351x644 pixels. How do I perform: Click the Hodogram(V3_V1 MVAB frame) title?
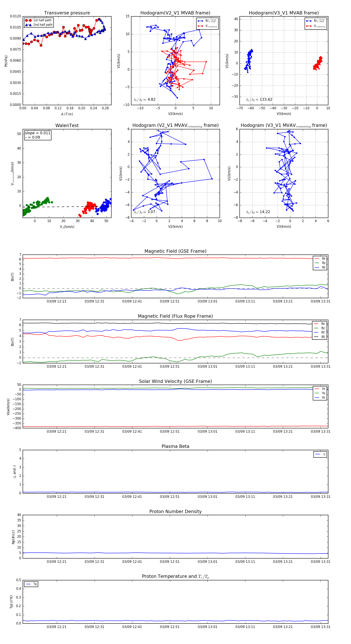284,13
